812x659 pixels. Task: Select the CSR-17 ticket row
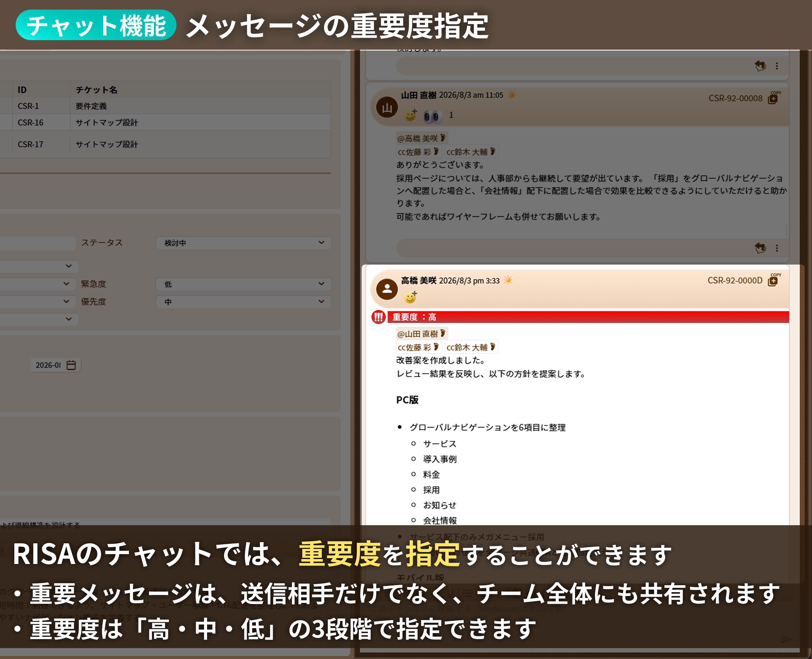pos(166,144)
